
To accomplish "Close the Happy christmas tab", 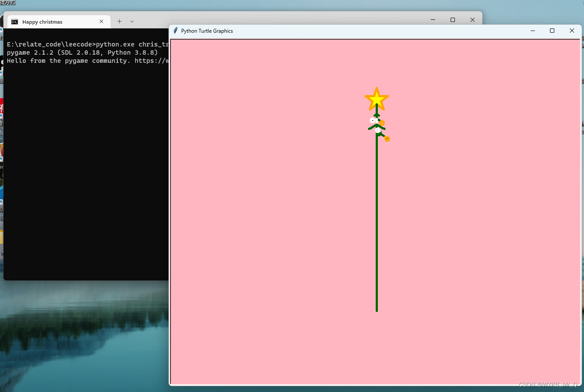I will [x=102, y=22].
